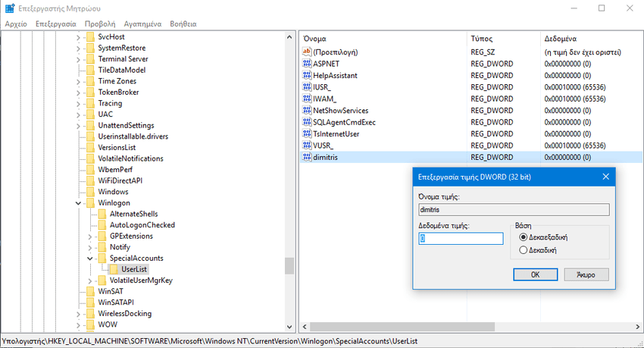Select the Δεκαδική radio button

[x=524, y=249]
